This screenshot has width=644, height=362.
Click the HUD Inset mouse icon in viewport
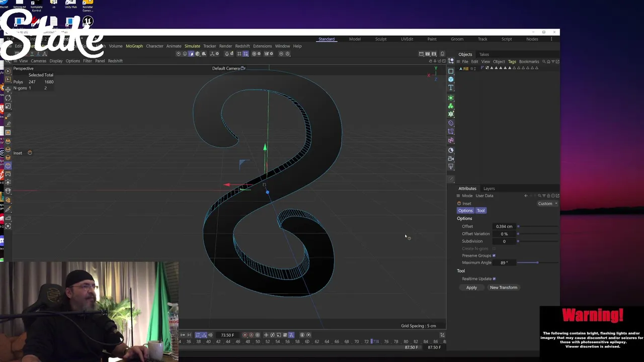coord(30,153)
